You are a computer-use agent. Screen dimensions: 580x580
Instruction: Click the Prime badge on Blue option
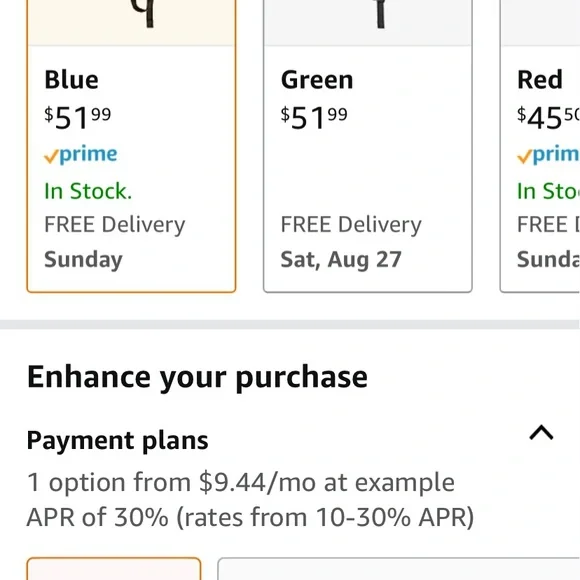point(81,155)
